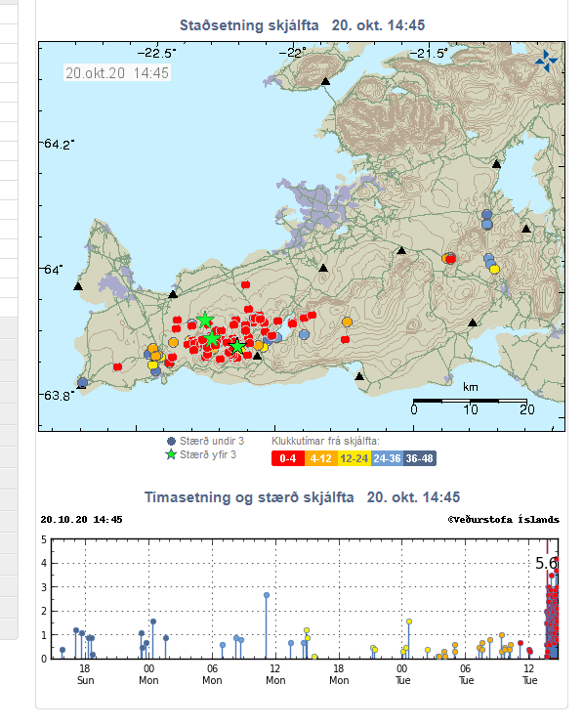Click the black triangle station at the top peninsula
Viewport: 584px width, 728px height.
[x=325, y=82]
